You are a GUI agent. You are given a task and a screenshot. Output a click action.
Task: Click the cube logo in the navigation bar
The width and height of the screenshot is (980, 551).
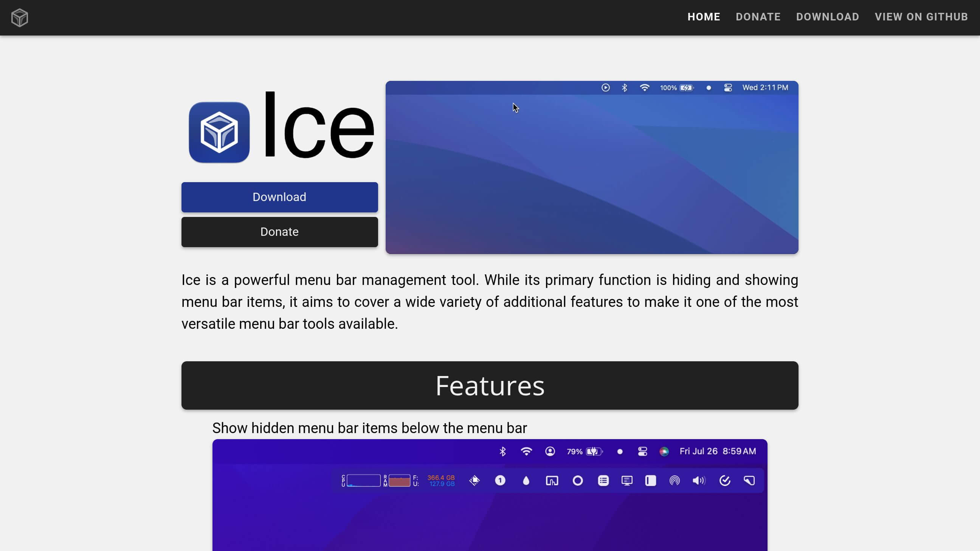[19, 17]
